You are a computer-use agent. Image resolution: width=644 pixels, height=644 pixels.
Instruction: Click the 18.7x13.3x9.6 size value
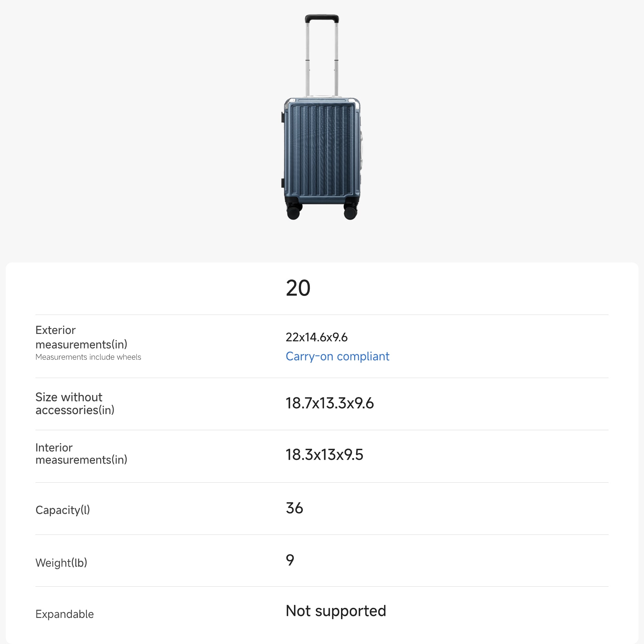click(330, 403)
